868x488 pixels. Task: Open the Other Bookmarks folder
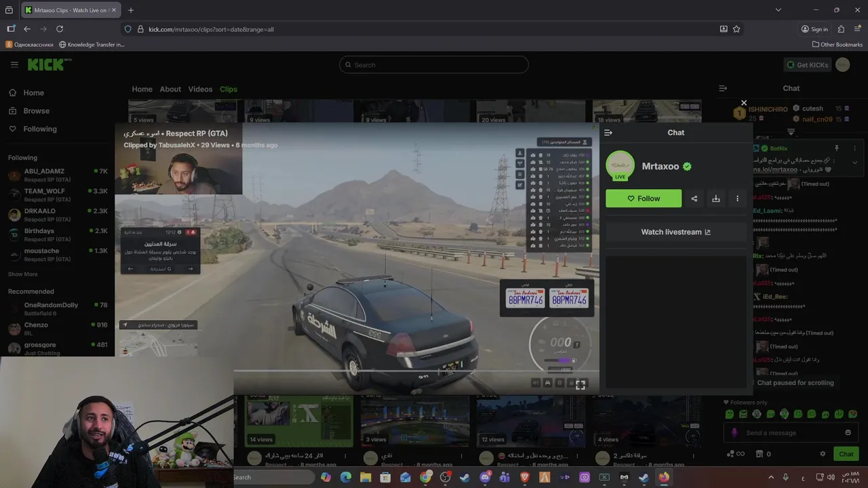pyautogui.click(x=837, y=45)
